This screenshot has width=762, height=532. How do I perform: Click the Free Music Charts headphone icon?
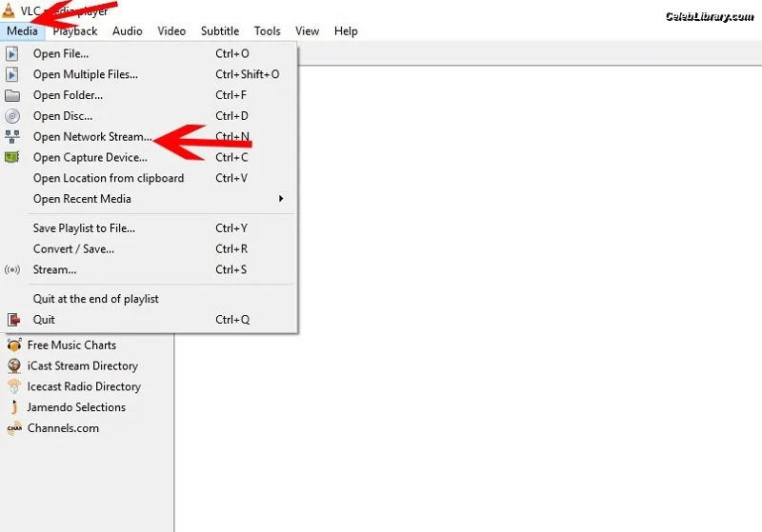14,345
